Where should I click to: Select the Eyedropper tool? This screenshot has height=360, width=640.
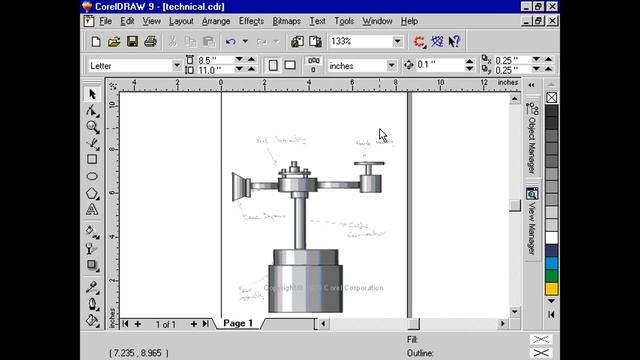tap(92, 287)
